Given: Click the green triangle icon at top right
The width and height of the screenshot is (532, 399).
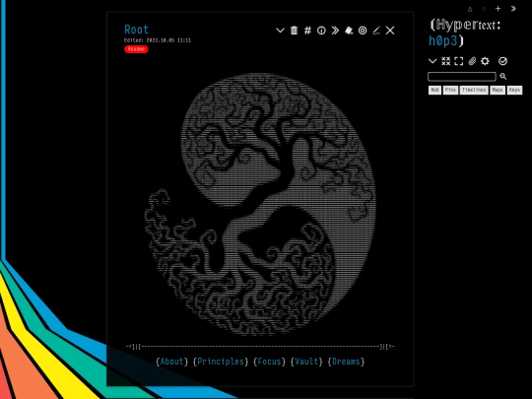Looking at the screenshot, I should pos(470,9).
